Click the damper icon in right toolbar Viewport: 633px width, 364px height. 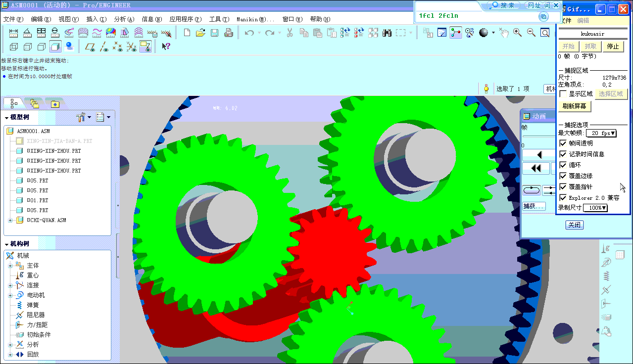606,289
